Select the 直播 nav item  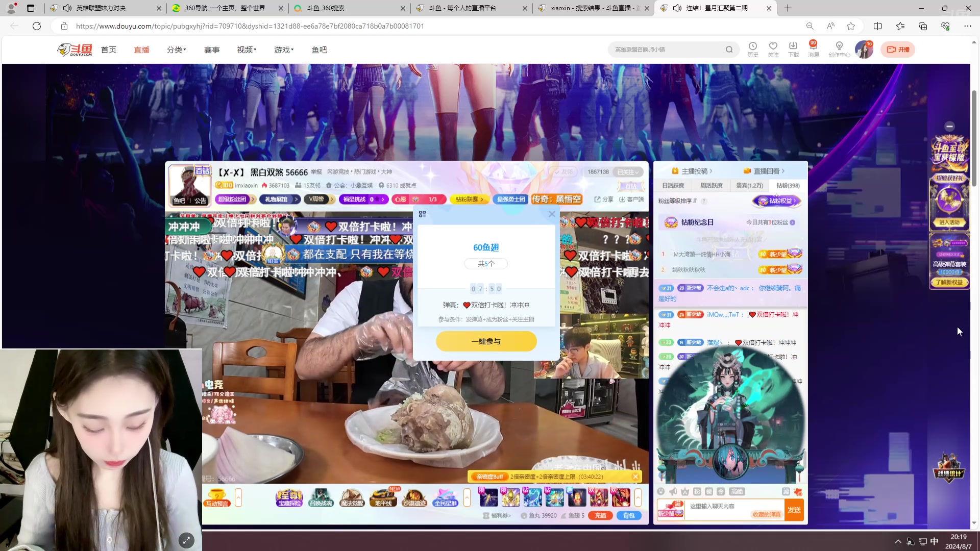pyautogui.click(x=141, y=49)
